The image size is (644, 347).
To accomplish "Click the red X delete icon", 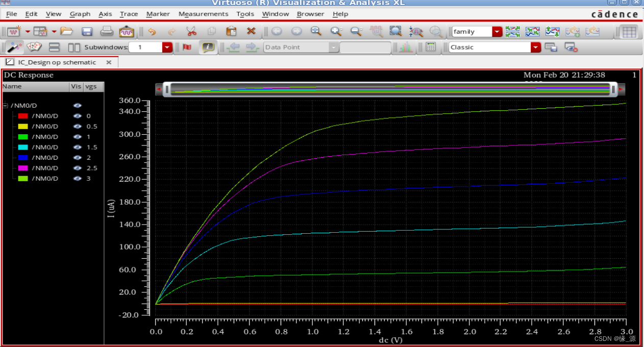I will [x=251, y=32].
